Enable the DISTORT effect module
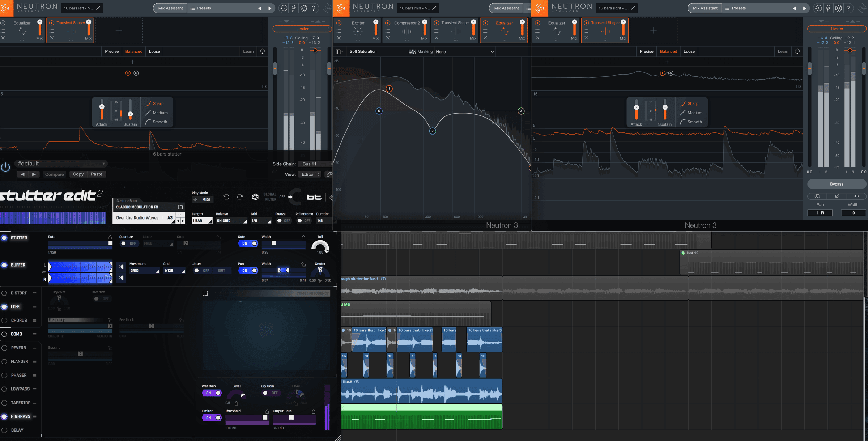The image size is (868, 441). [x=4, y=293]
